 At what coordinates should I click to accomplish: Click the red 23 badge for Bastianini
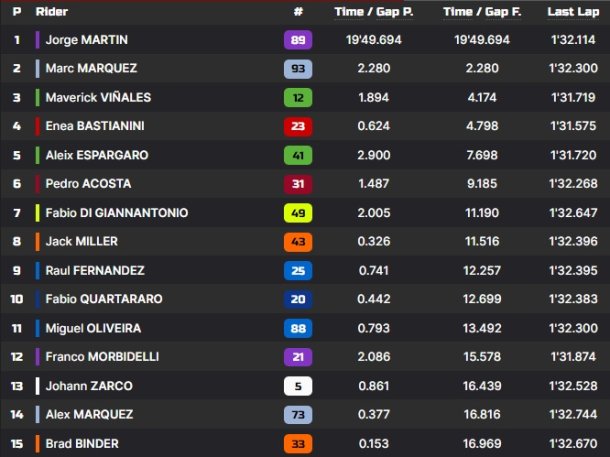(298, 126)
